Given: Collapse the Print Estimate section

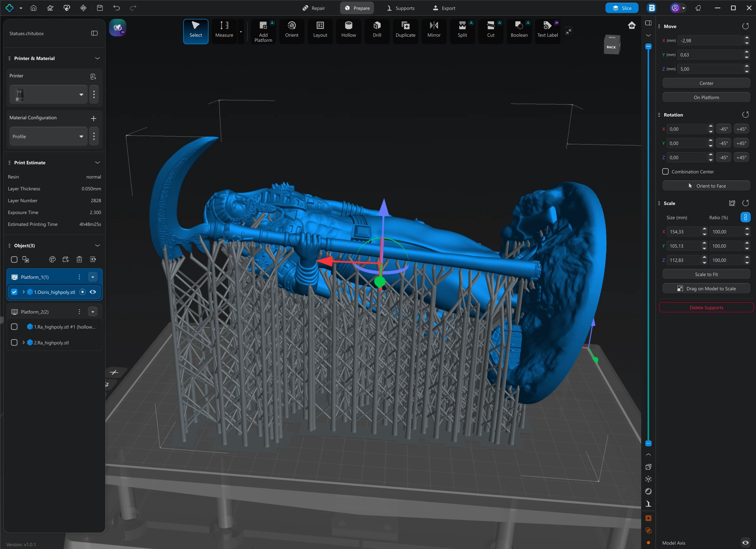Looking at the screenshot, I should point(97,162).
